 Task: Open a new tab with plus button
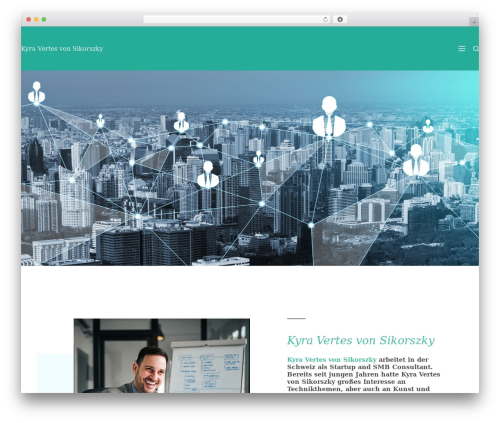(x=474, y=22)
